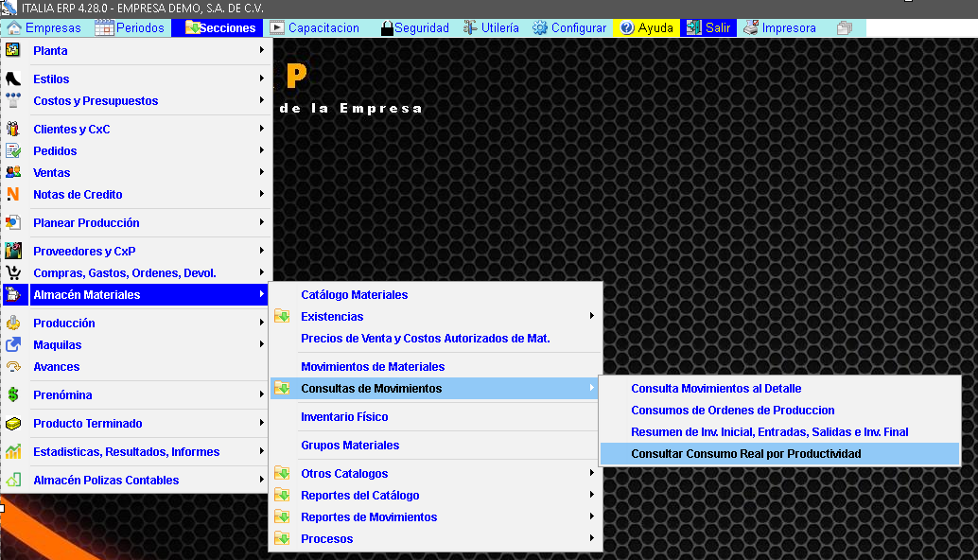Screen dimensions: 978x560
Task: Expand the Procesos submenu
Action: [x=592, y=539]
